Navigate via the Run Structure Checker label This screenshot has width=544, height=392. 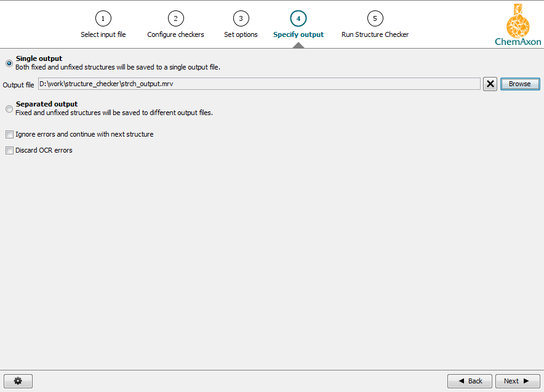(x=375, y=34)
